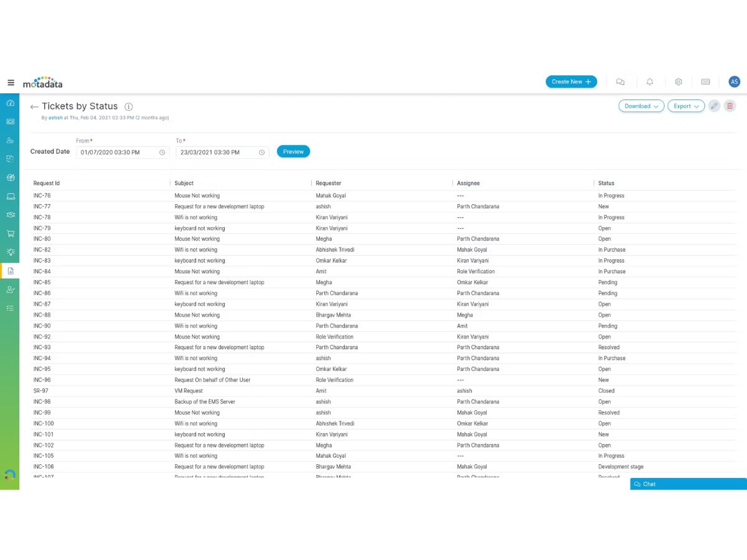Click the To date input field
747x560 pixels.
point(222,152)
